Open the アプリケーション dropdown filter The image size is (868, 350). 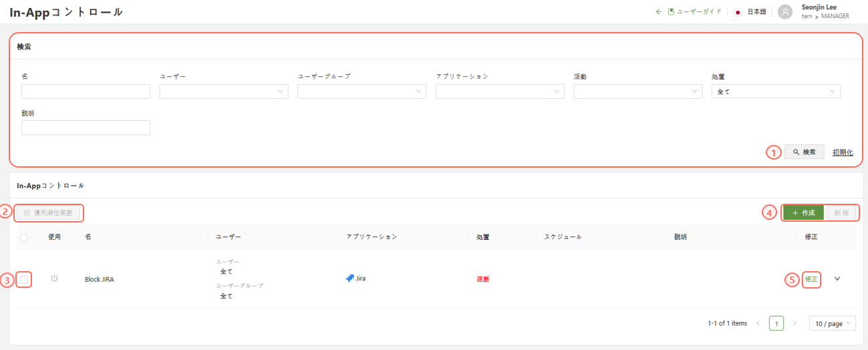click(499, 92)
